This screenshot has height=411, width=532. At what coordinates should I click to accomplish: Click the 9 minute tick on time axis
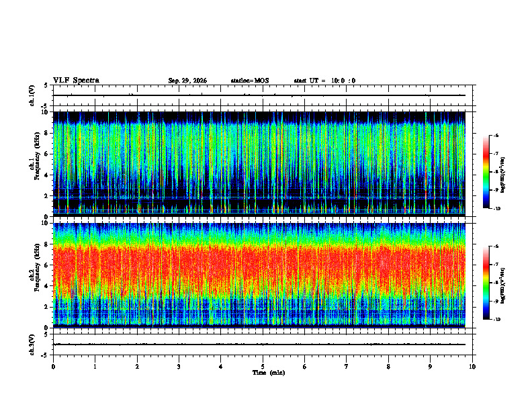pyautogui.click(x=430, y=367)
